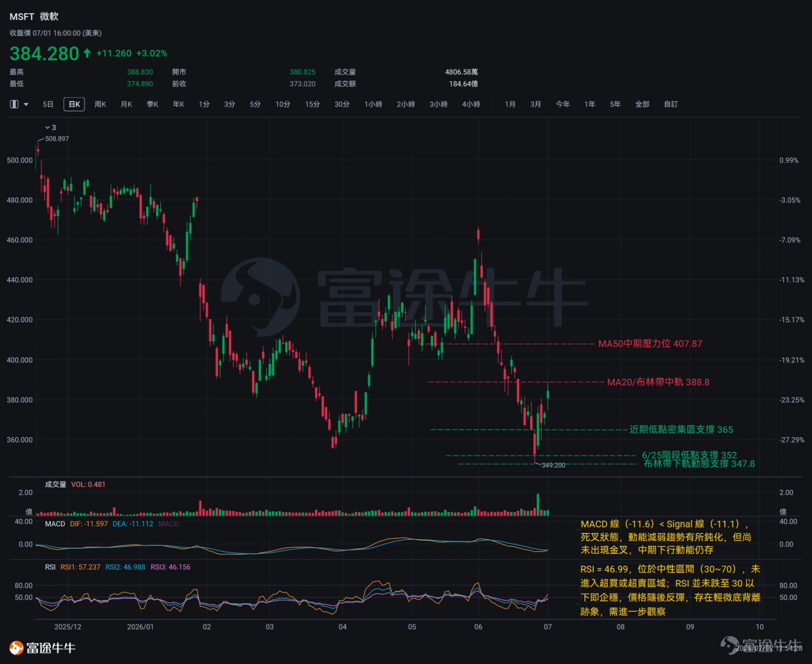Click the MACD annotation text block
The width and height of the screenshot is (812, 664).
[x=665, y=537]
